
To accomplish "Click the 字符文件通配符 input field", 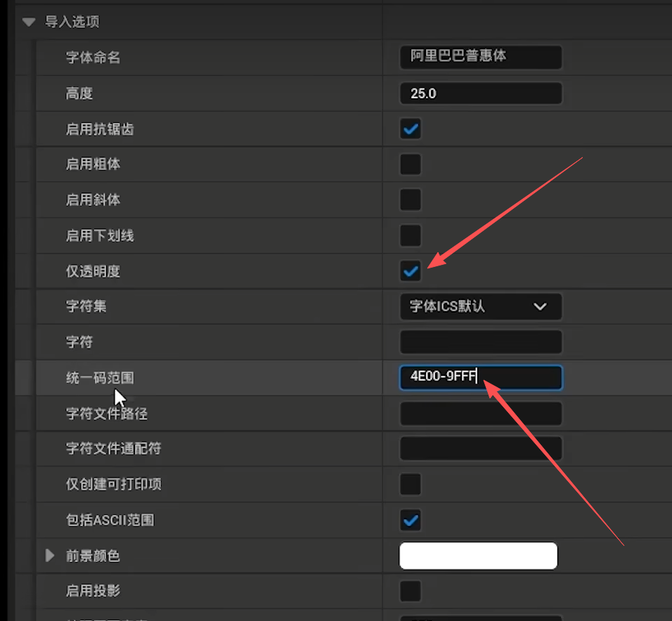I will (x=480, y=448).
